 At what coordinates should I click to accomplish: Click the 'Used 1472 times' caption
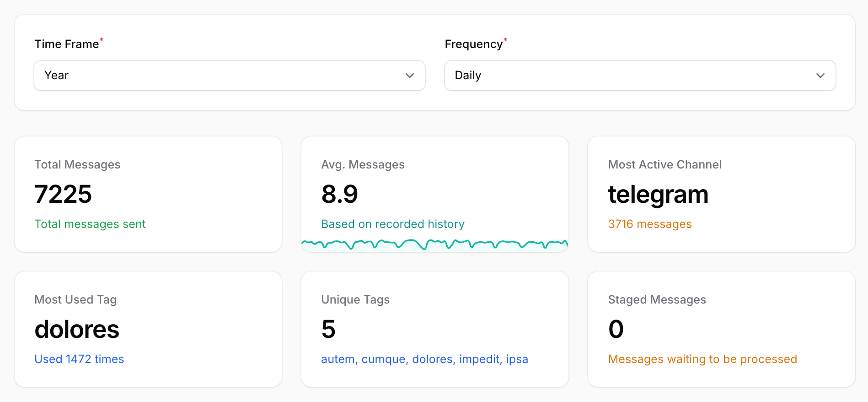tap(80, 359)
